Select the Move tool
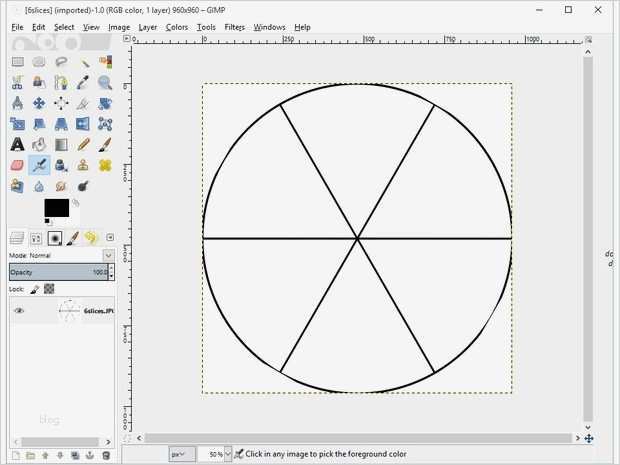The width and height of the screenshot is (620, 465). [x=39, y=104]
